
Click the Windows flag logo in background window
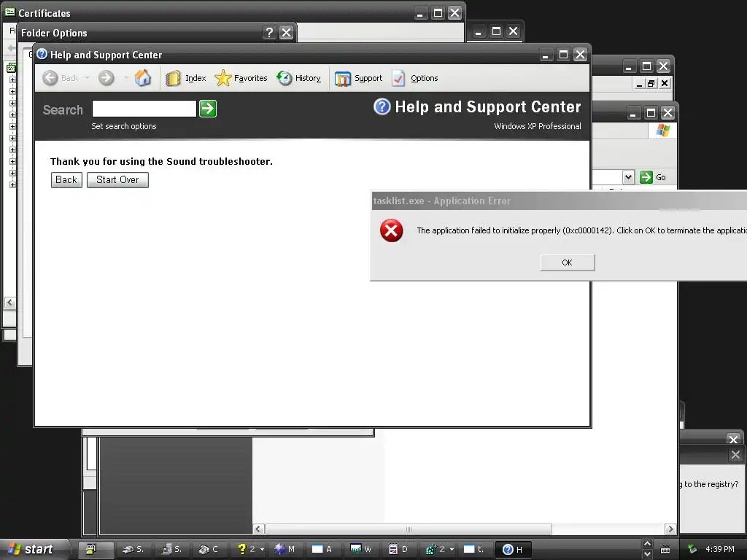point(662,130)
